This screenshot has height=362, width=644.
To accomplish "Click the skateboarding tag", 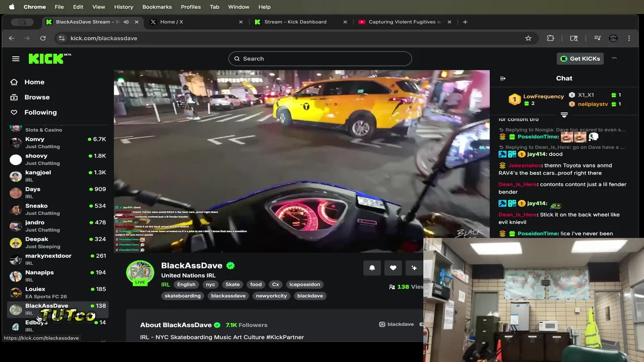I will (183, 296).
